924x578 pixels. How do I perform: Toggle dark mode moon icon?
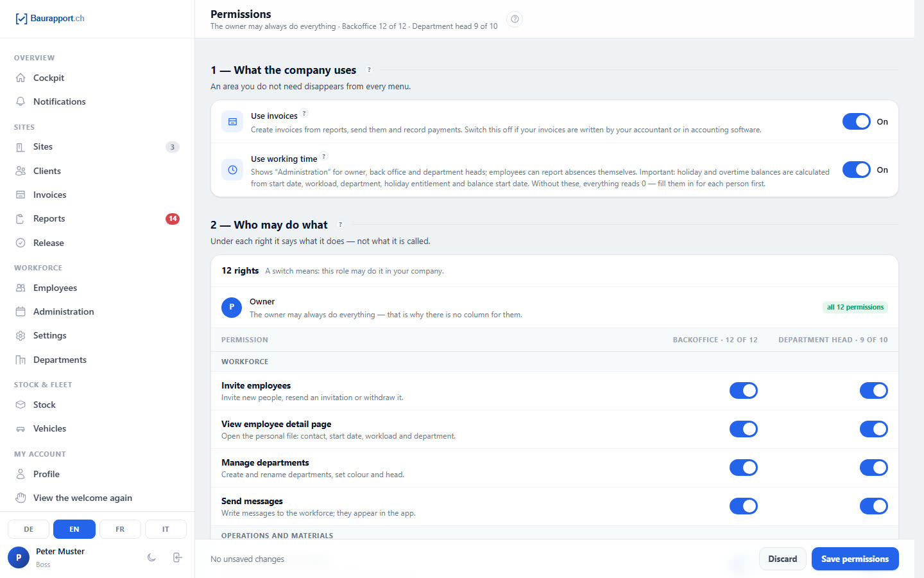coord(151,557)
